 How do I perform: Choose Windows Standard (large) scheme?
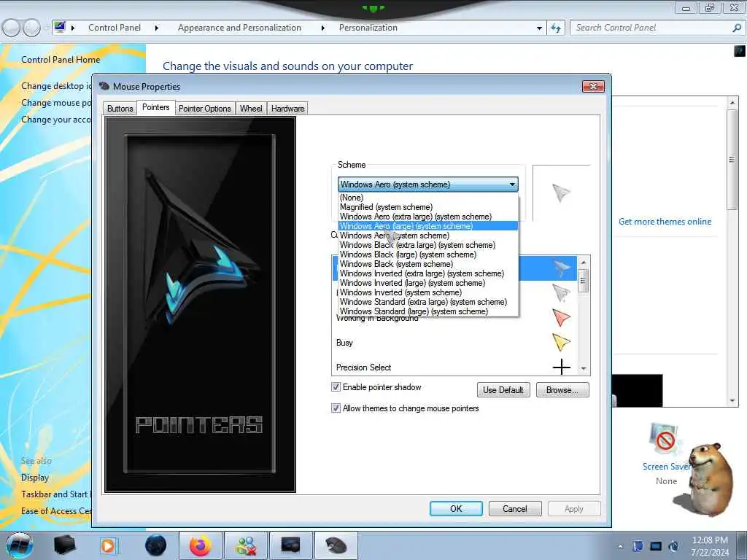427,311
